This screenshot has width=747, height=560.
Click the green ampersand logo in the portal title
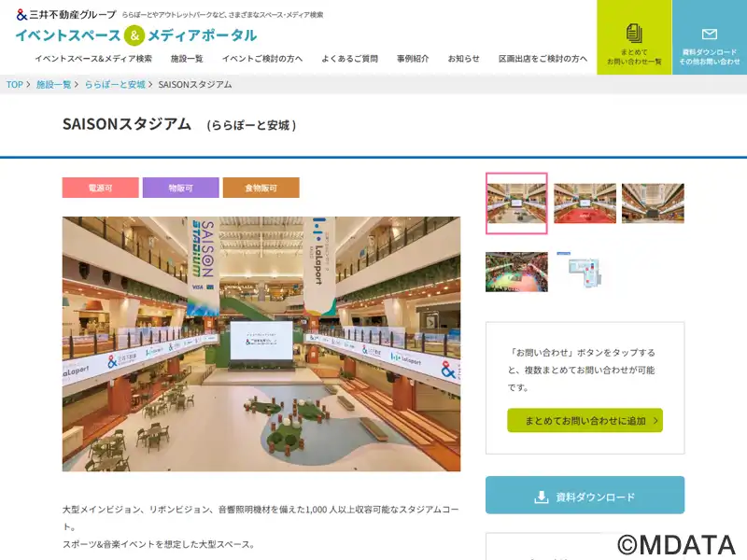click(134, 35)
